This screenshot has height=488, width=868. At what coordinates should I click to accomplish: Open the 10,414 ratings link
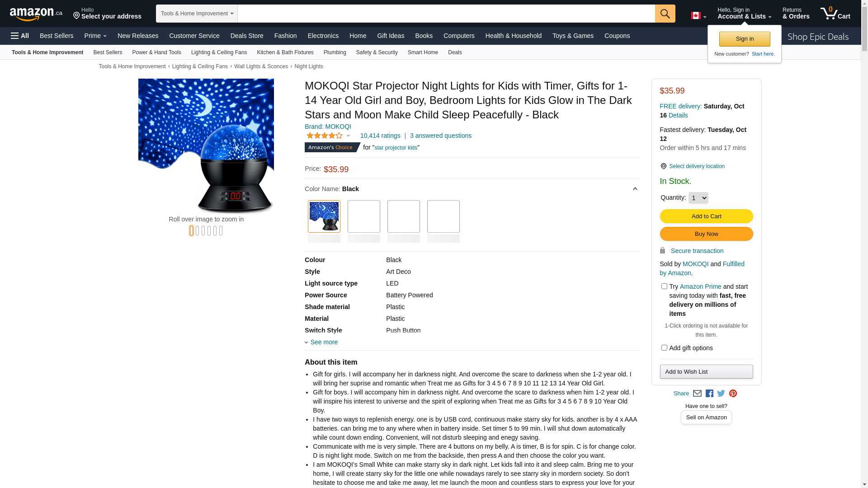click(x=380, y=136)
